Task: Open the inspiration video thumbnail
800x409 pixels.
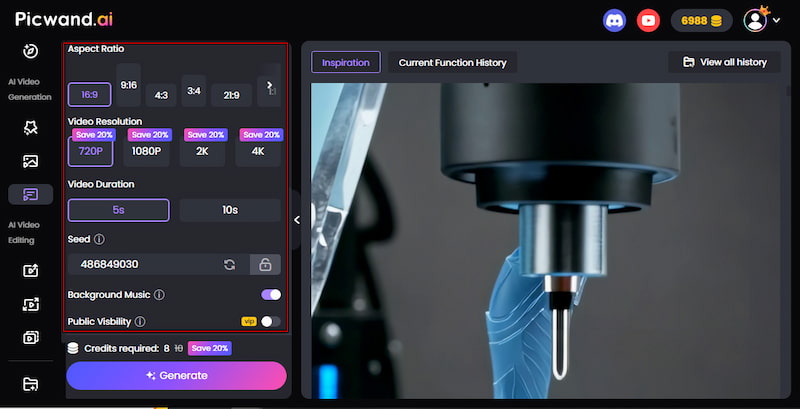Action: click(x=545, y=240)
